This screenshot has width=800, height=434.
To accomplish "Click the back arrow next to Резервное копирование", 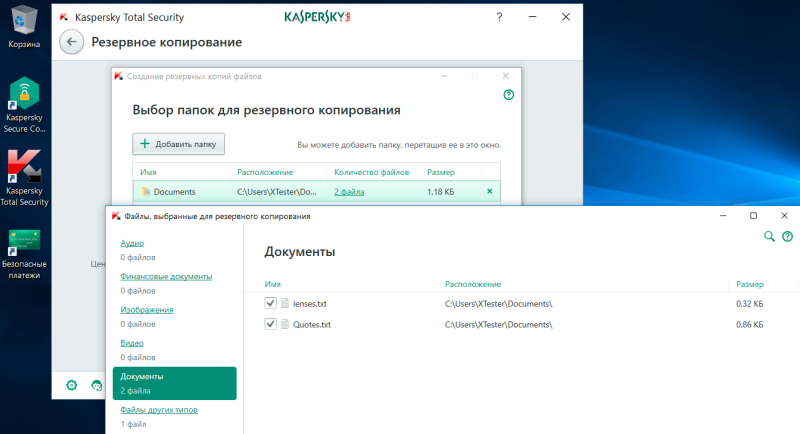I will click(71, 42).
